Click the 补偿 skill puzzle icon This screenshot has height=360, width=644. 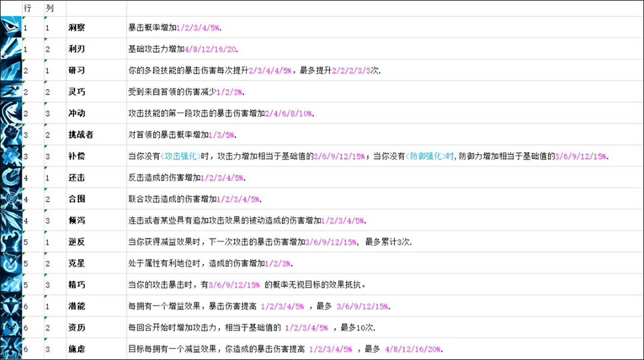click(11, 156)
